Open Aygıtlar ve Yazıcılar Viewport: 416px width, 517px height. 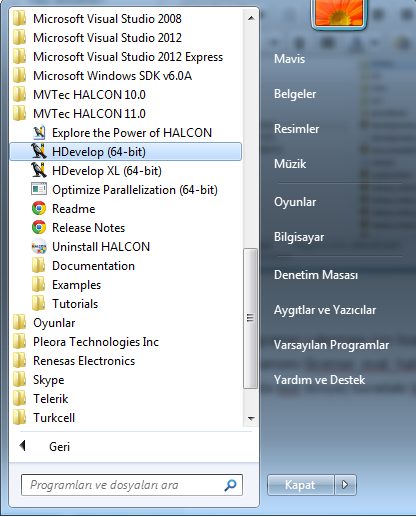click(x=325, y=310)
